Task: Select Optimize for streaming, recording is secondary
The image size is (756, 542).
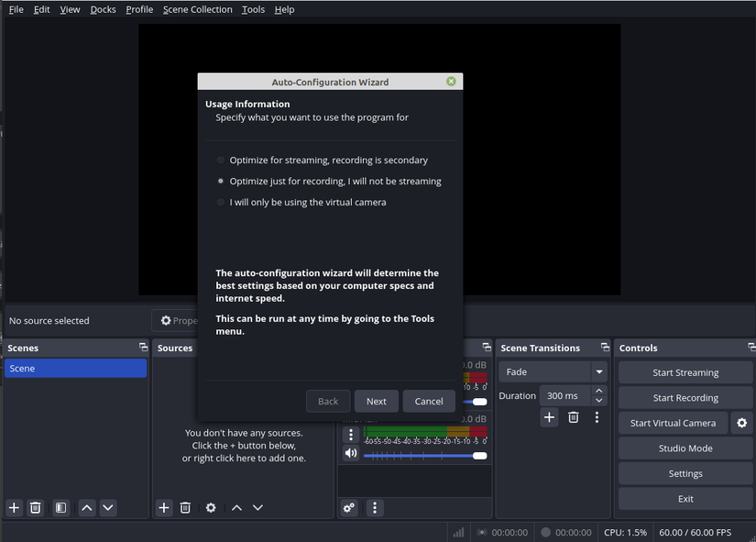Action: [219, 160]
